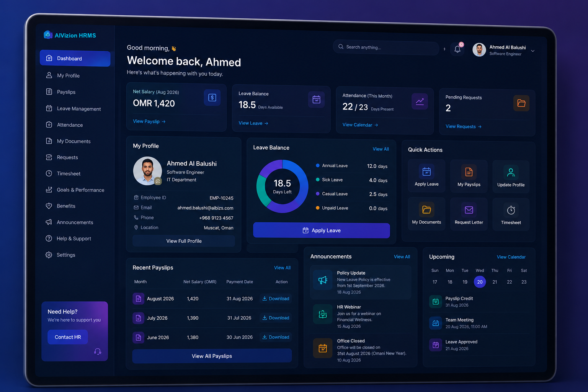Image resolution: width=588 pixels, height=392 pixels.
Task: Click the View Full Profile button
Action: [x=184, y=241]
